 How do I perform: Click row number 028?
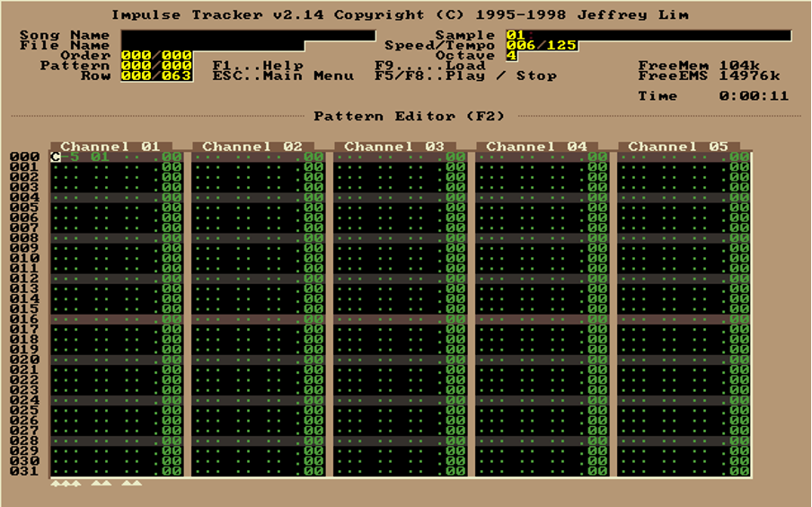click(24, 441)
